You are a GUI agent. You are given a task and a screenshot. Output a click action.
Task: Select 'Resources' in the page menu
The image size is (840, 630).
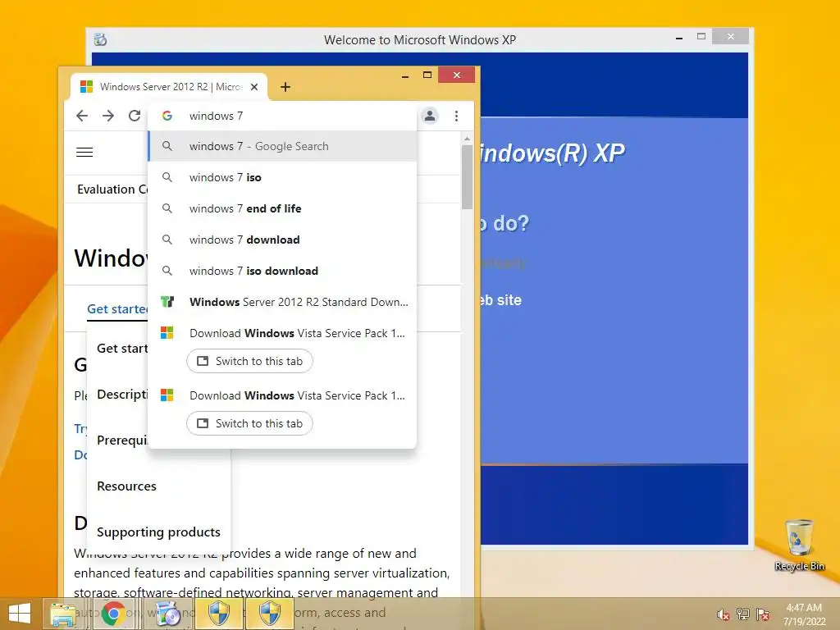(126, 486)
